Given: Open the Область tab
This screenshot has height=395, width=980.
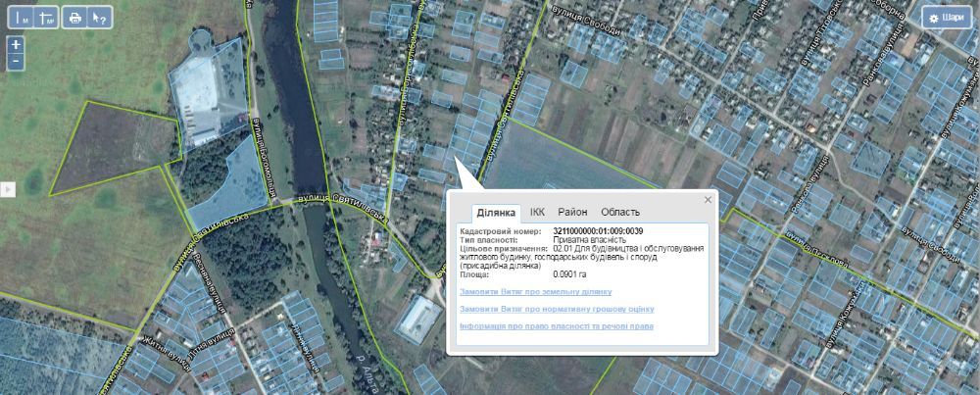Looking at the screenshot, I should [x=620, y=212].
